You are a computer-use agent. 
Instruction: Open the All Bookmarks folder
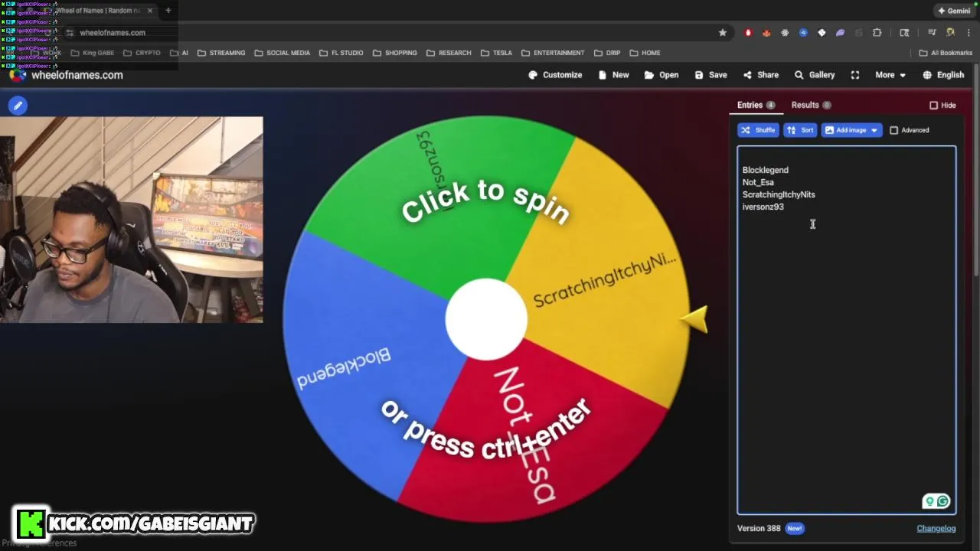[946, 53]
